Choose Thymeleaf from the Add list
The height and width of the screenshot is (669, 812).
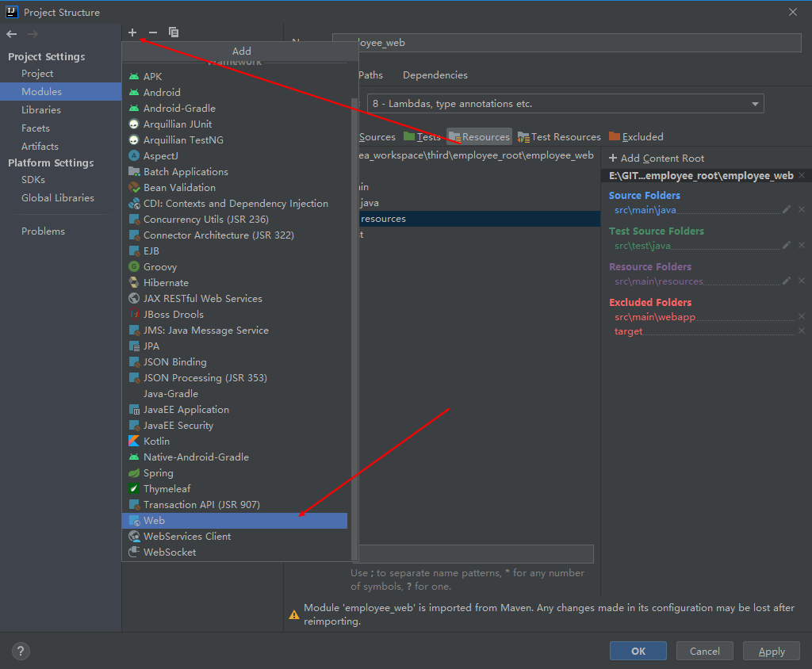[x=235, y=489]
